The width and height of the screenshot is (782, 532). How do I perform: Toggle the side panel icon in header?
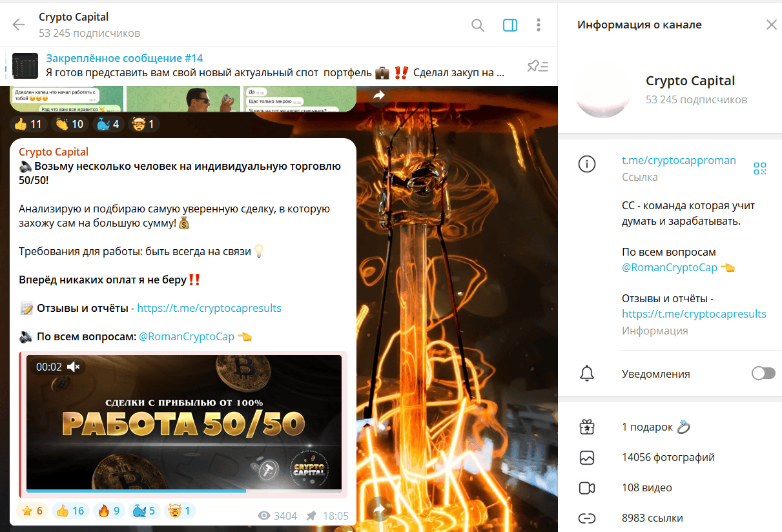(x=510, y=25)
